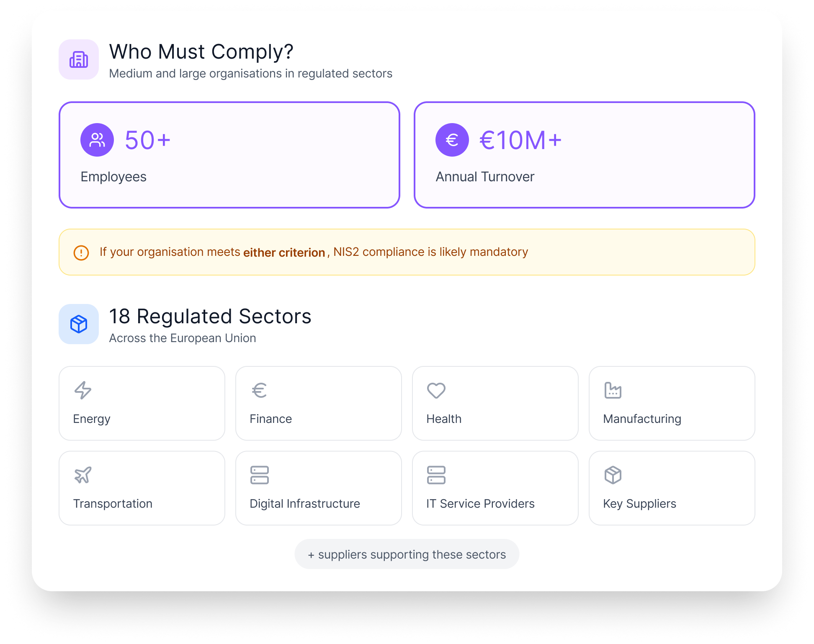Click the purple employees people icon
Screen dimensions: 814x644
click(x=97, y=140)
